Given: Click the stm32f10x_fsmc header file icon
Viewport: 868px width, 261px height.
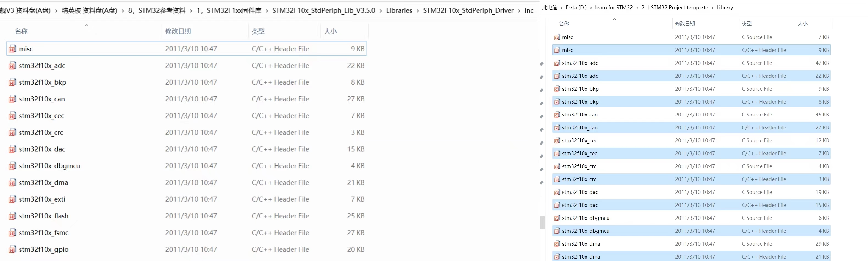Looking at the screenshot, I should point(12,233).
